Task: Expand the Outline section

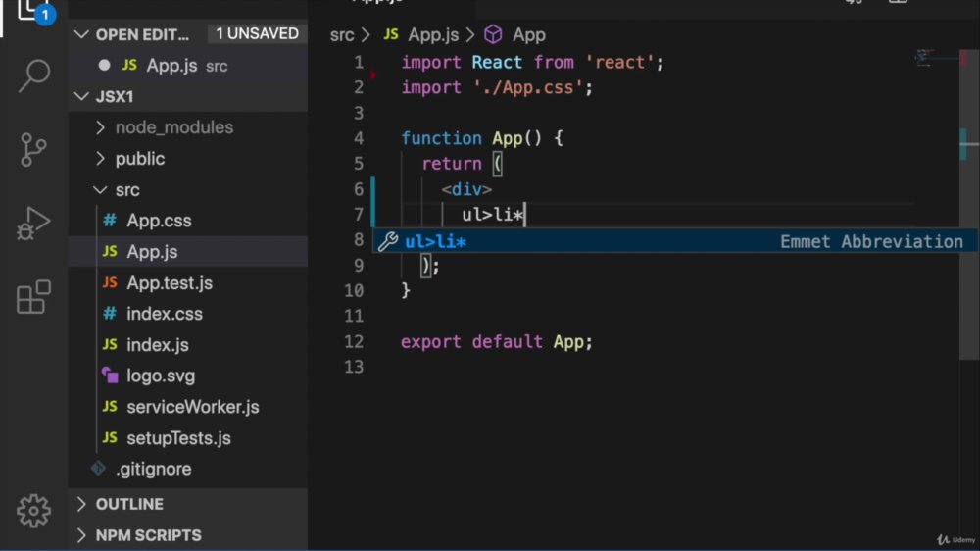Action: 82,504
